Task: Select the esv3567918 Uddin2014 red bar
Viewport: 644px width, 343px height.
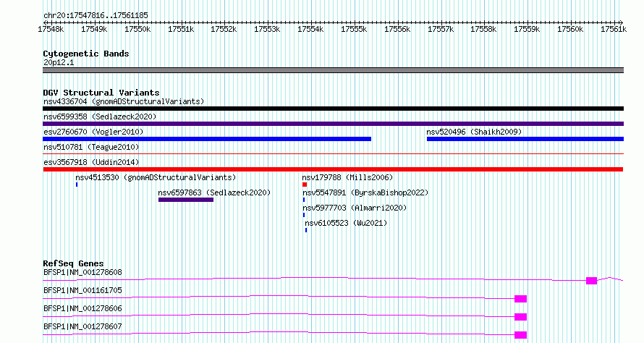Action: pos(333,169)
